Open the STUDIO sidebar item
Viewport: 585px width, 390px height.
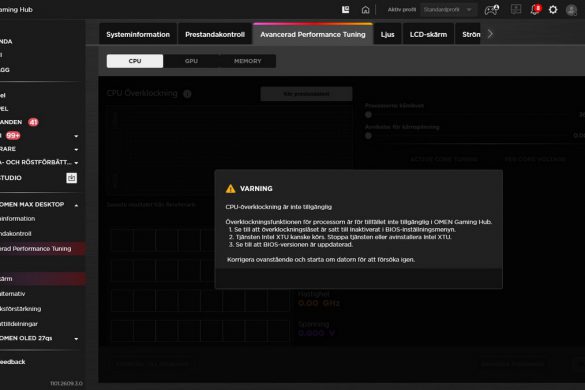11,178
